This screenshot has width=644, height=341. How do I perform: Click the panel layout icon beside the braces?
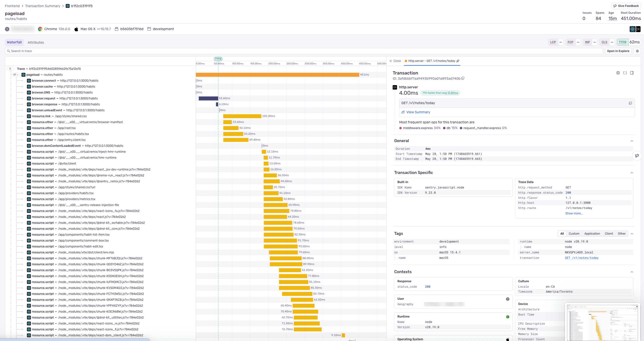(x=632, y=73)
